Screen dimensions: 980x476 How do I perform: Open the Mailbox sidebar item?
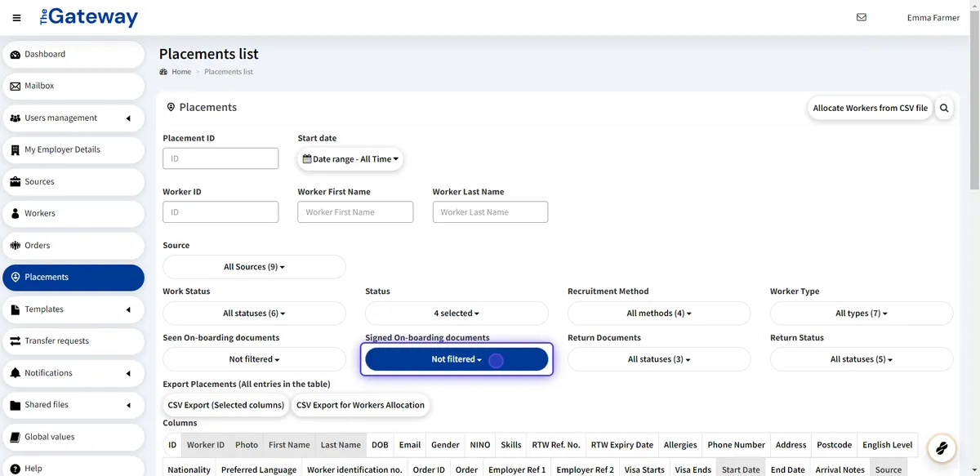(73, 86)
